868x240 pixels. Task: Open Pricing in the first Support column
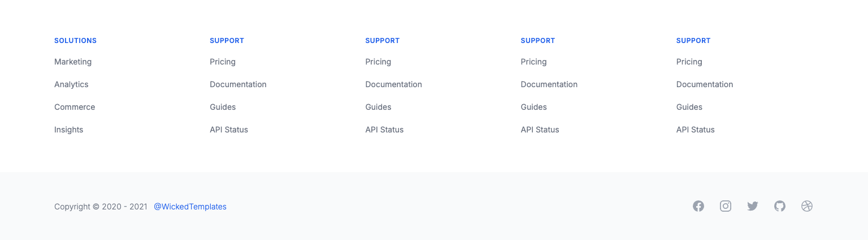click(x=223, y=62)
